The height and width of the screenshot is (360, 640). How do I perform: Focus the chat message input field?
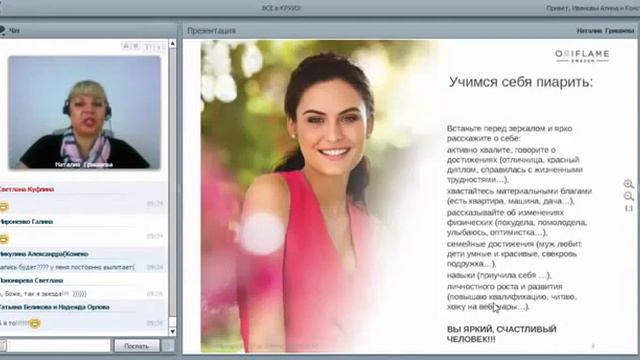59,346
